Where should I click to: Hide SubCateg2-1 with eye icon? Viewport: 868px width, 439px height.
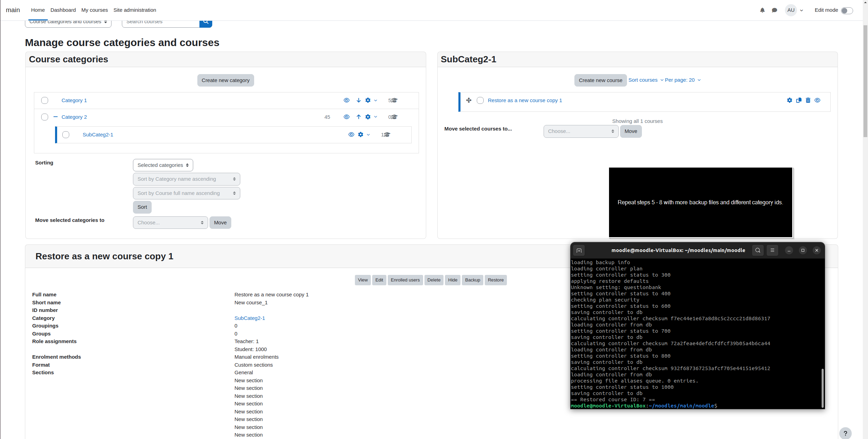[351, 135]
